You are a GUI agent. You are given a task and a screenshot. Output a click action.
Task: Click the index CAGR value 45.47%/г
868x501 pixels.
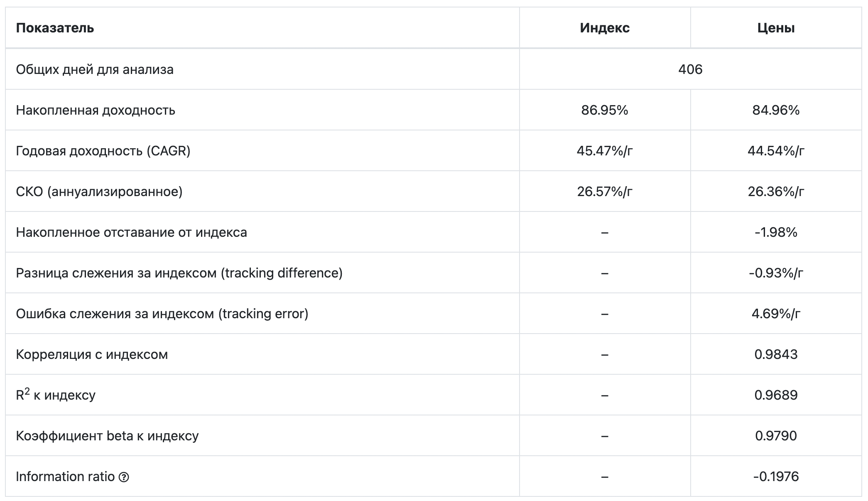[x=605, y=150]
